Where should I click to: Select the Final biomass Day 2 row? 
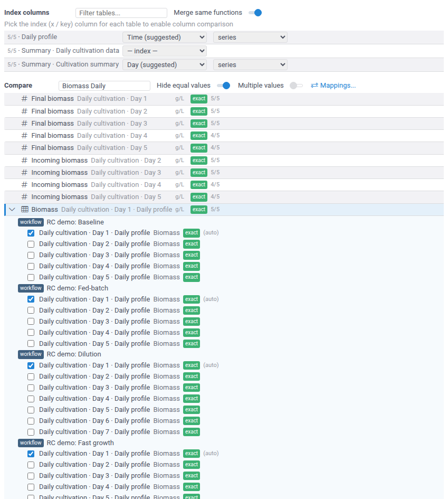point(224,111)
